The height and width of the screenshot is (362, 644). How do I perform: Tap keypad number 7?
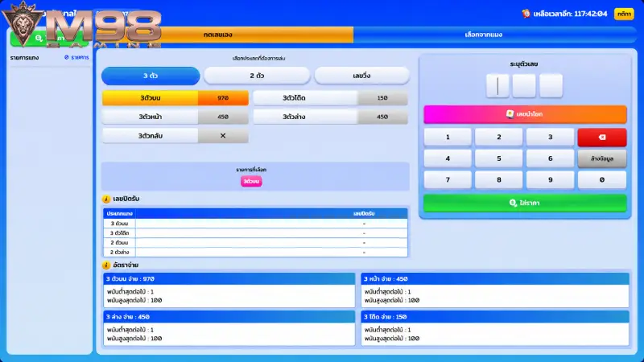click(x=448, y=179)
